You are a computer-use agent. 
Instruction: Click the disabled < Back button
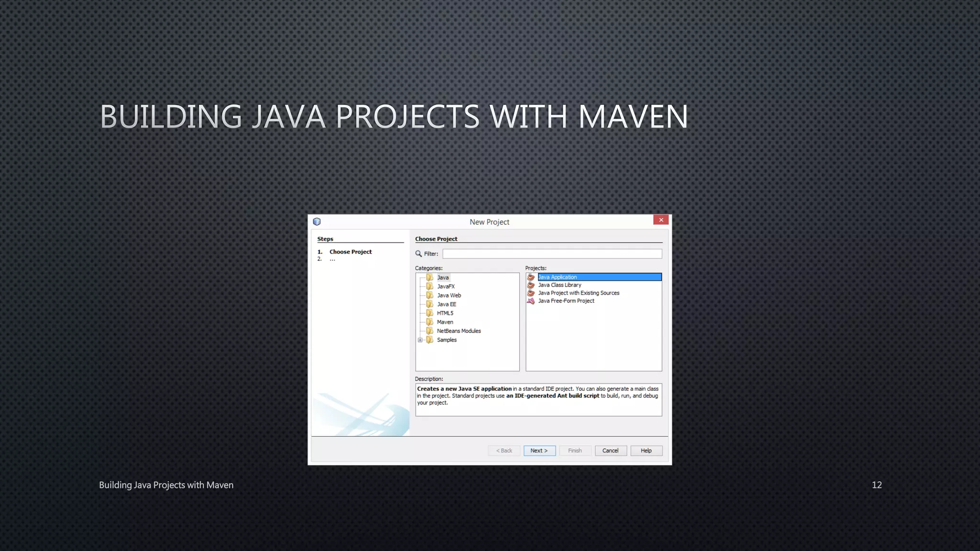point(504,451)
